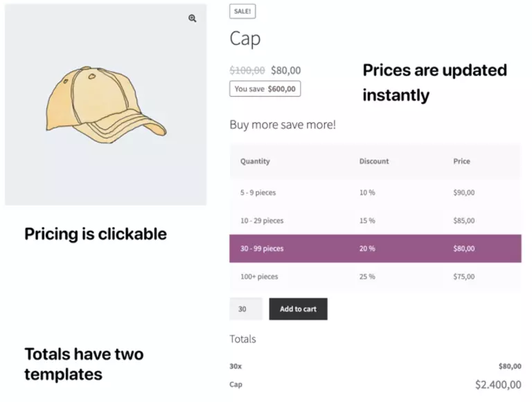Click the Buy more save more! heading
The image size is (532, 402).
point(283,125)
